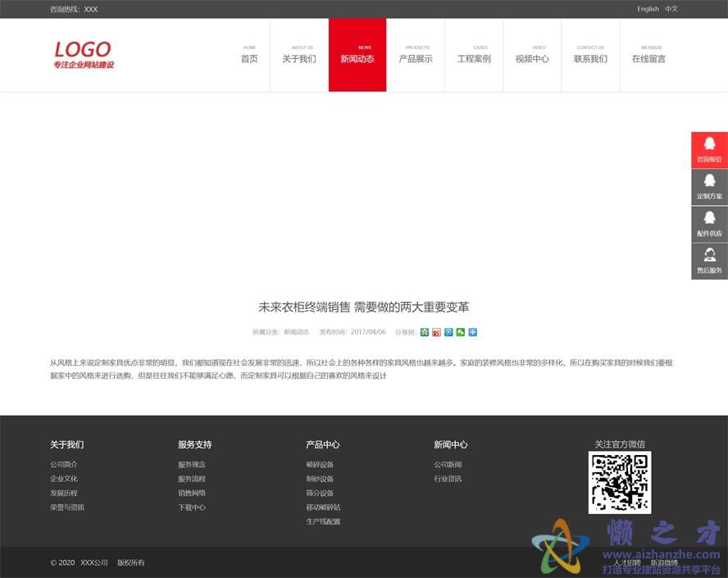Click the LOGO site image
Image resolution: width=728 pixels, height=578 pixels.
click(84, 55)
